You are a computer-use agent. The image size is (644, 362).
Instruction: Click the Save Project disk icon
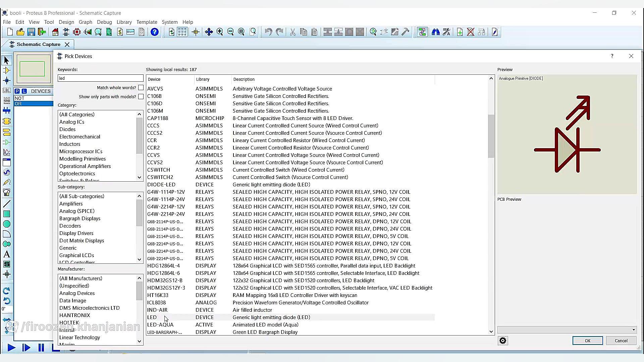(31, 32)
